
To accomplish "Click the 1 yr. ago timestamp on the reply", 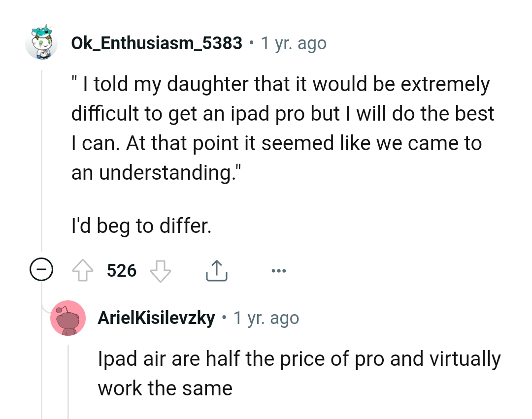I will [x=266, y=318].
